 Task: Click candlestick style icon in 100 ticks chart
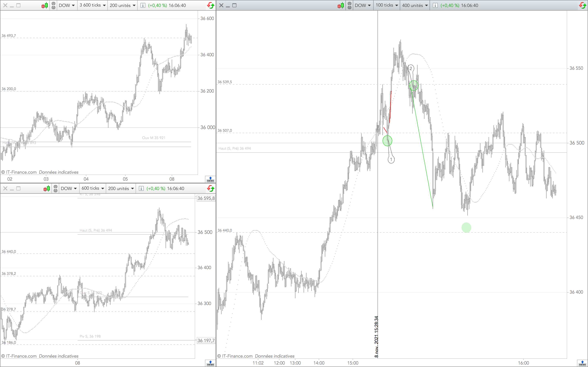tap(341, 5)
